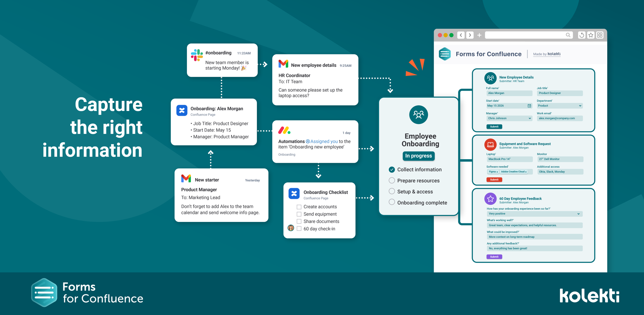Check the Create accounts checkbox
The width and height of the screenshot is (644, 315).
point(299,207)
